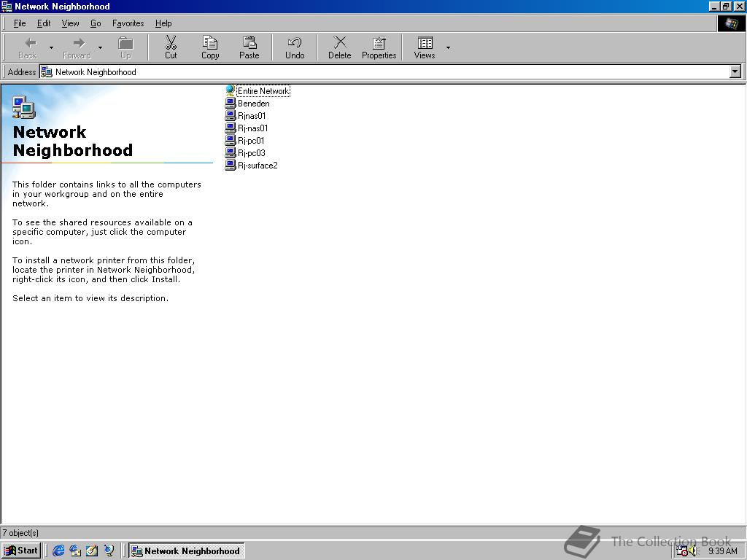Click the Cut scissors icon
This screenshot has height=560, width=747.
coord(171,43)
